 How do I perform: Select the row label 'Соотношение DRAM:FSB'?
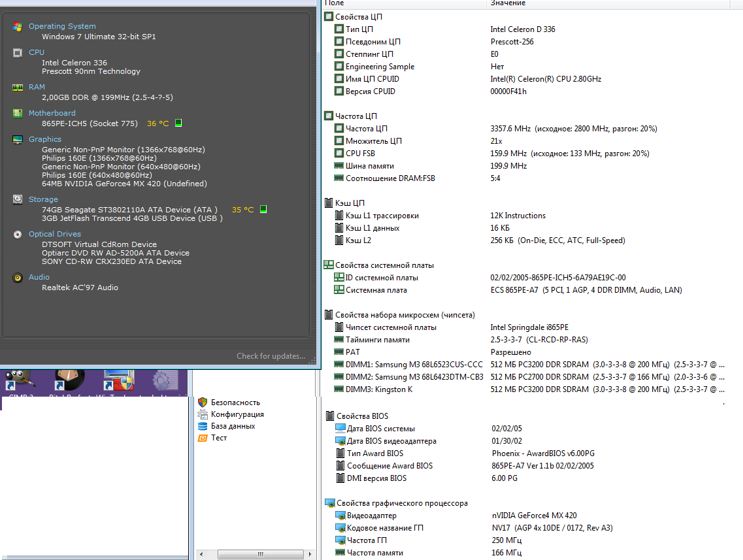(x=391, y=178)
